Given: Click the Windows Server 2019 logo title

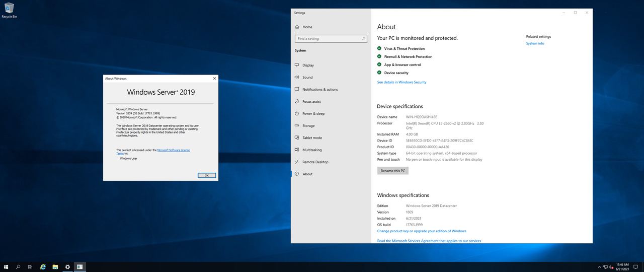Looking at the screenshot, I should [x=161, y=92].
